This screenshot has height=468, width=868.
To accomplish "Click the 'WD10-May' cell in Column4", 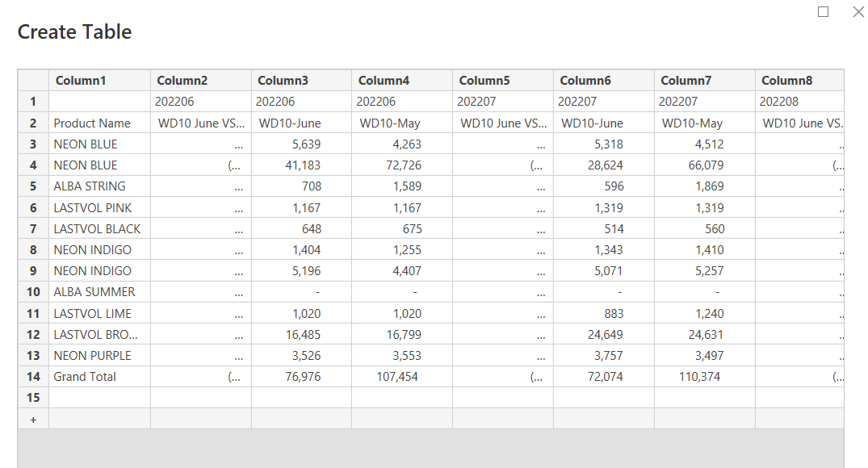I will tap(402, 123).
